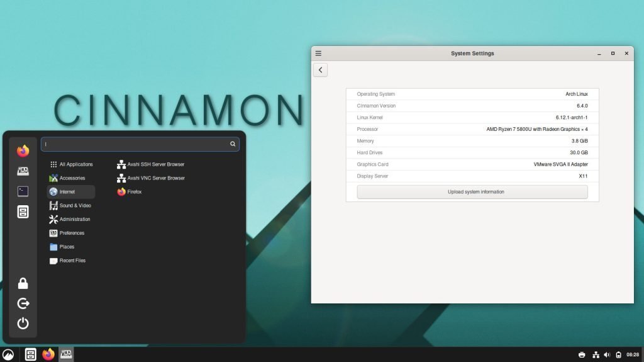The image size is (644, 362).
Task: Click VMware SVGA II Adapter value
Action: (x=560, y=164)
